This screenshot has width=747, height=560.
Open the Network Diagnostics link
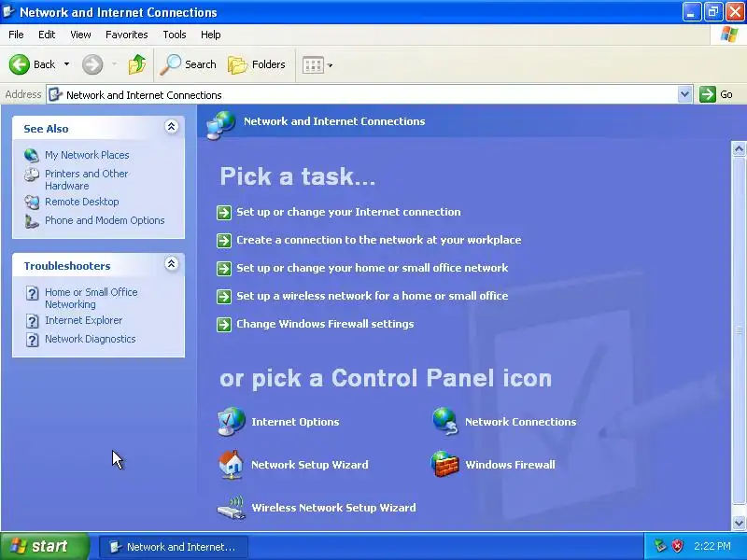[90, 339]
